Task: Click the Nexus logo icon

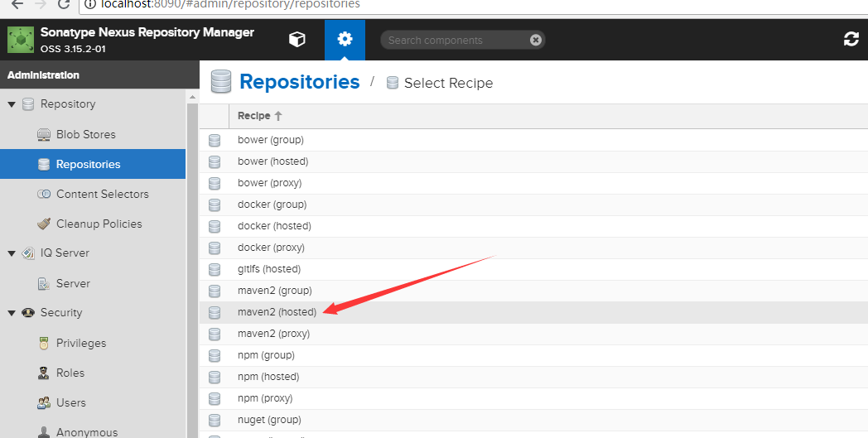Action: tap(21, 40)
